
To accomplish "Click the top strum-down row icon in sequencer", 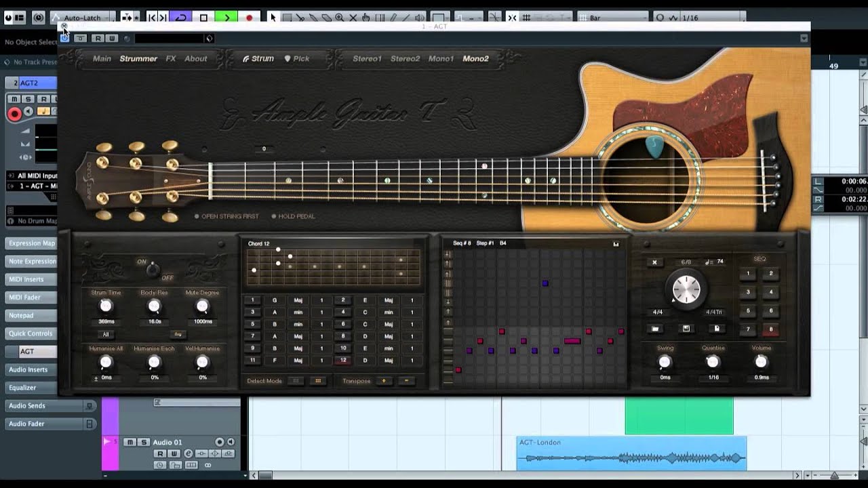I will click(448, 255).
